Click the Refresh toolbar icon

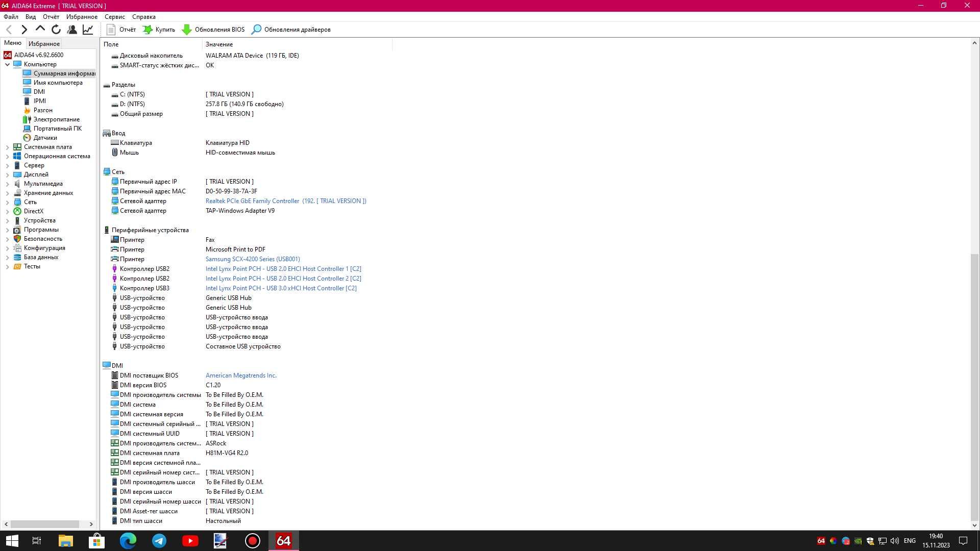pyautogui.click(x=56, y=30)
